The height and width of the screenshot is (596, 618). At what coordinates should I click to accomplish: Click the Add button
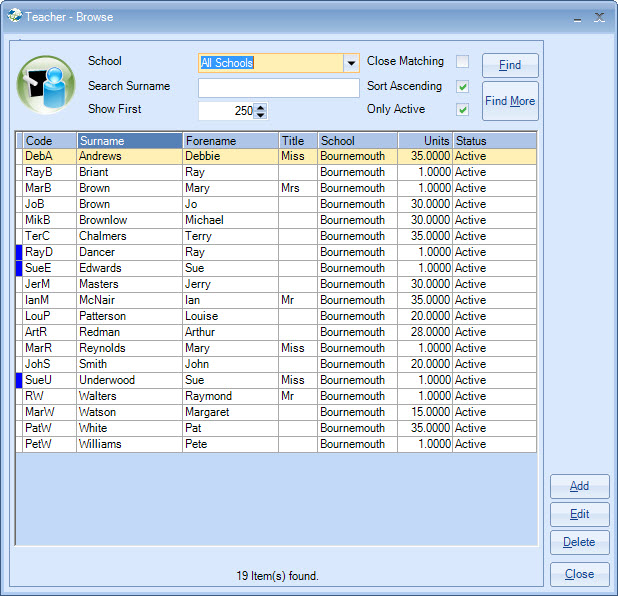579,486
